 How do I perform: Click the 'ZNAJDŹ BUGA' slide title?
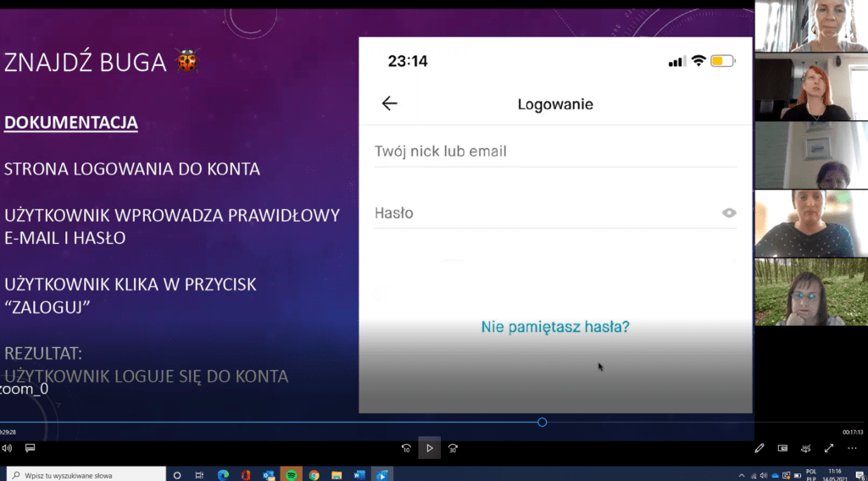(x=86, y=62)
